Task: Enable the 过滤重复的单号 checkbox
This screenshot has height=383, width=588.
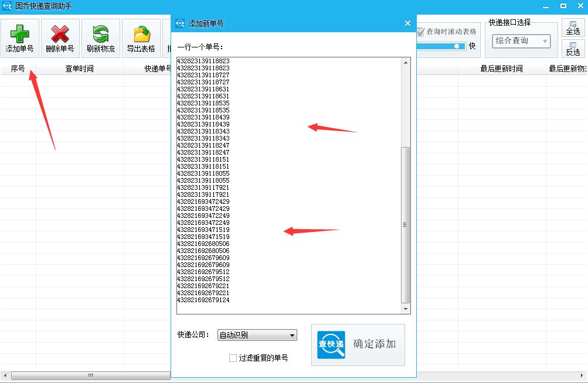Action: [x=233, y=358]
